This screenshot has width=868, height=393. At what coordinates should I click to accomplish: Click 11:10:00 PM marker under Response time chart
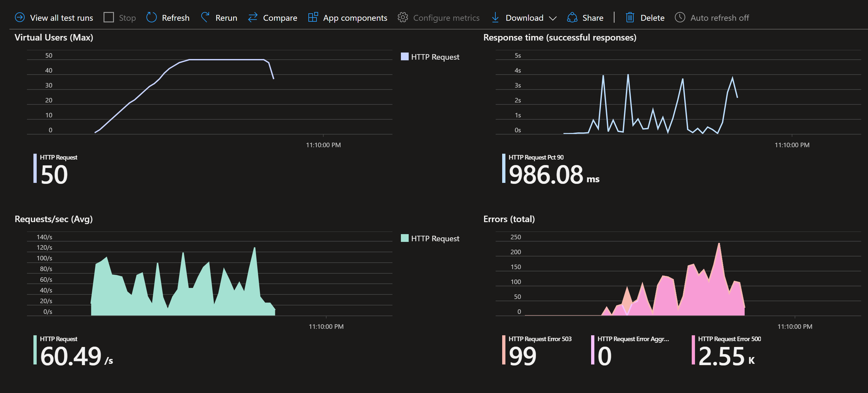click(x=792, y=145)
